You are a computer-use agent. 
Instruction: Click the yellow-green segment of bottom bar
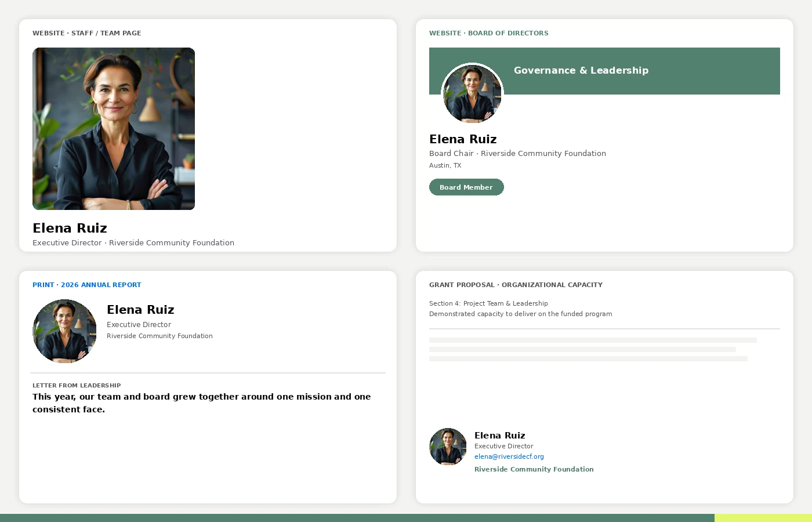coord(763,518)
